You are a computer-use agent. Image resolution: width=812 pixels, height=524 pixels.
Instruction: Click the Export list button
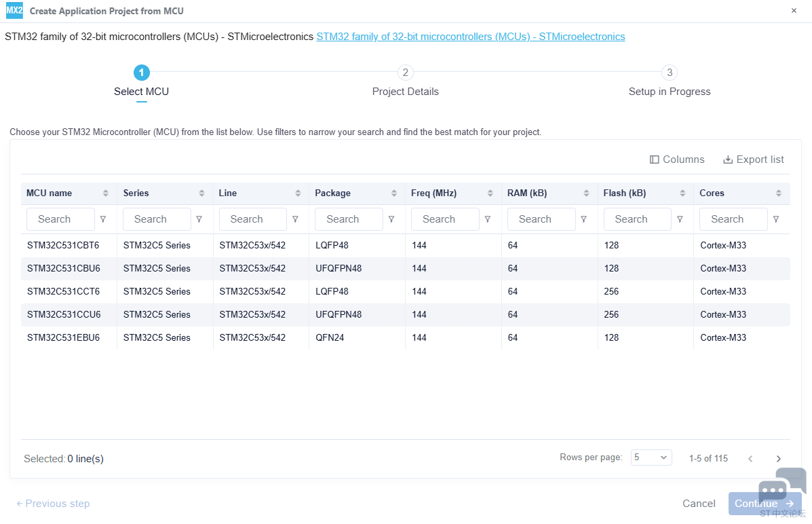coord(753,160)
